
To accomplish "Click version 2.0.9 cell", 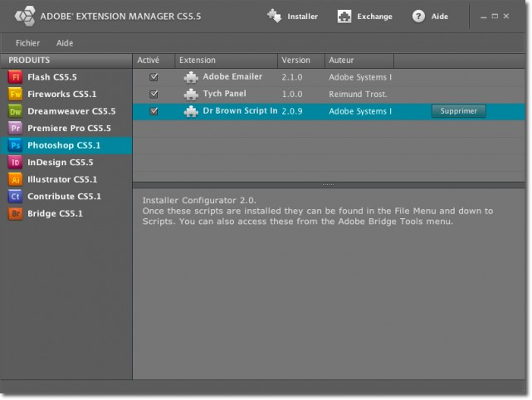I will tap(292, 111).
